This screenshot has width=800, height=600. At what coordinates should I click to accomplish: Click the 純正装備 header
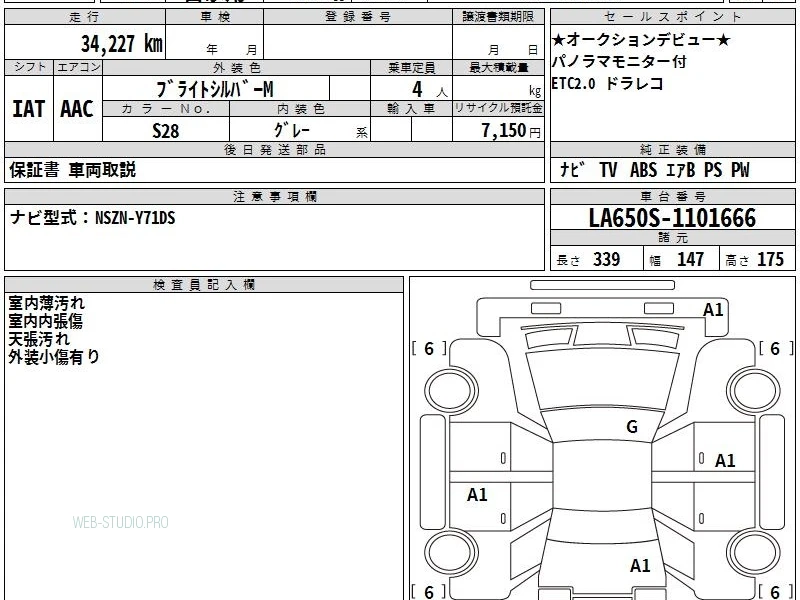point(673,149)
